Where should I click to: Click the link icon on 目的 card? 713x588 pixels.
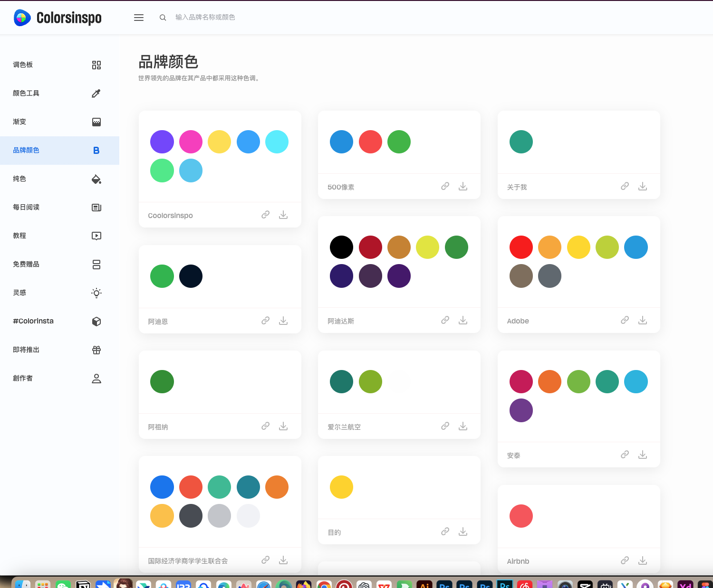pyautogui.click(x=445, y=531)
